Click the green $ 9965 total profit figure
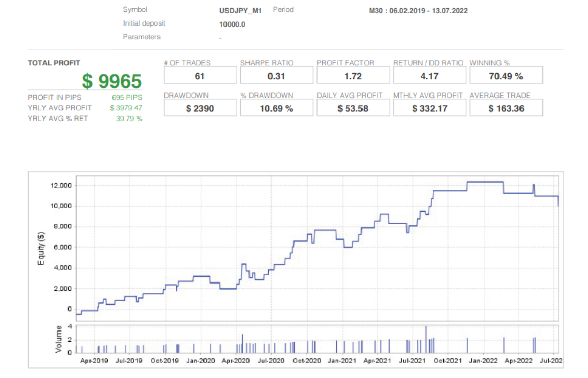Viewport: 588px width, 378px height. (111, 81)
